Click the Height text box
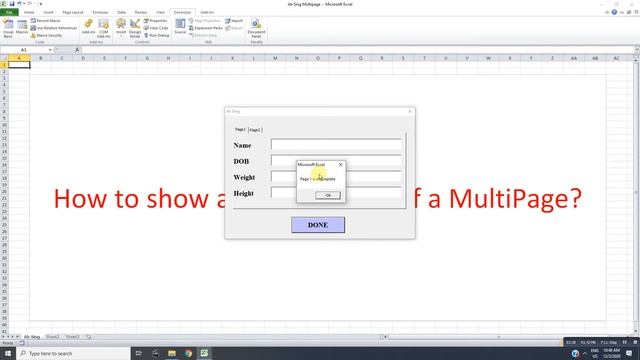This screenshot has width=640, height=360. pyautogui.click(x=336, y=193)
